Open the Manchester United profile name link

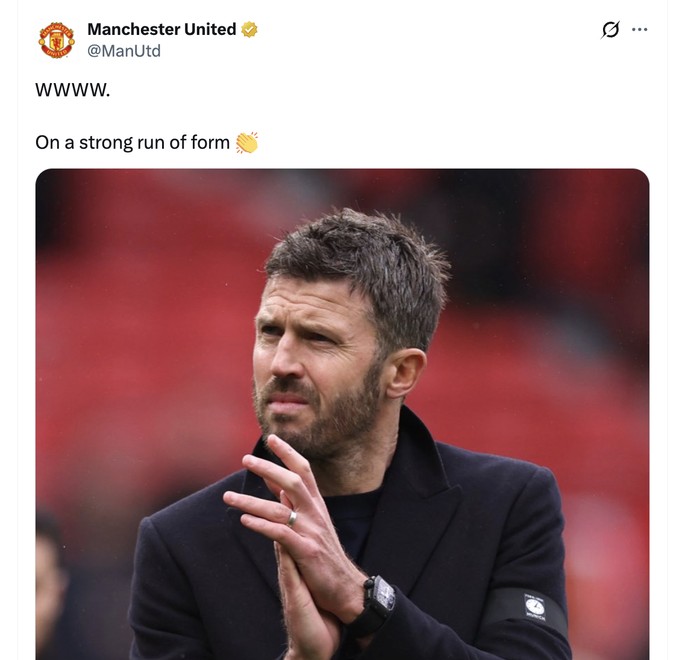coord(161,29)
